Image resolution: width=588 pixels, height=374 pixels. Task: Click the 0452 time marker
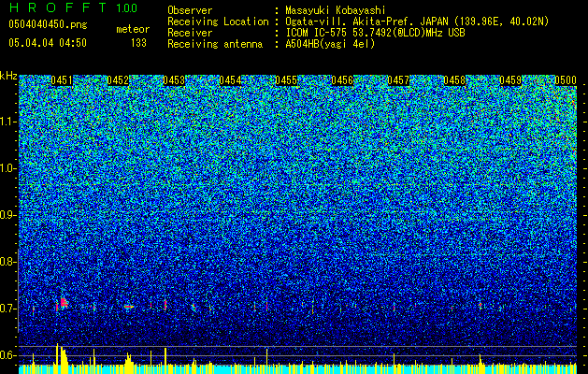click(118, 80)
